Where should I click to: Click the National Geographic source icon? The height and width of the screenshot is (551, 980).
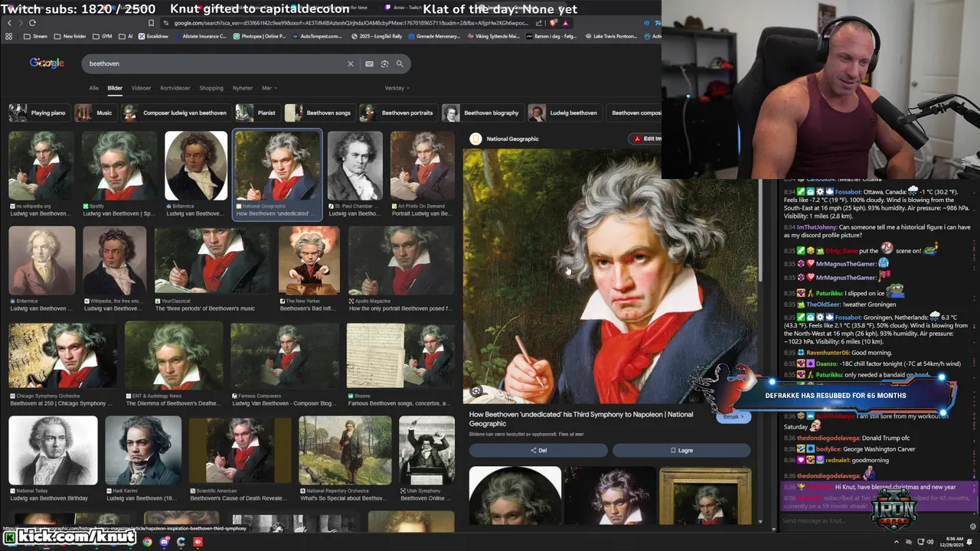point(475,139)
